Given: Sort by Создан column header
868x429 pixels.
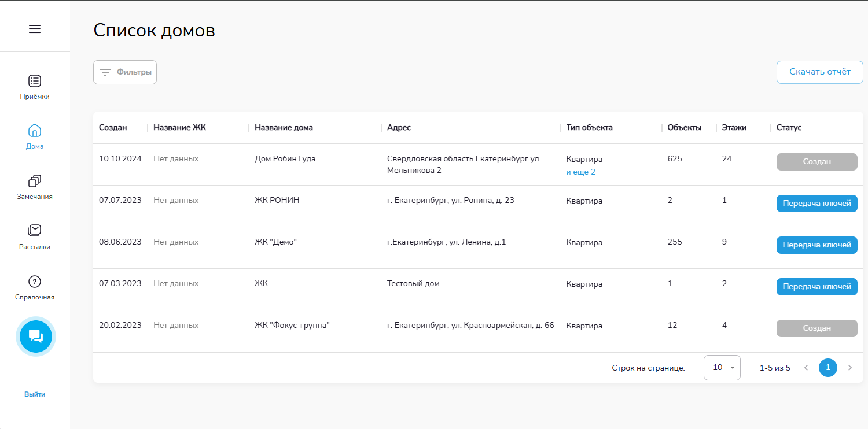Looking at the screenshot, I should coord(113,128).
